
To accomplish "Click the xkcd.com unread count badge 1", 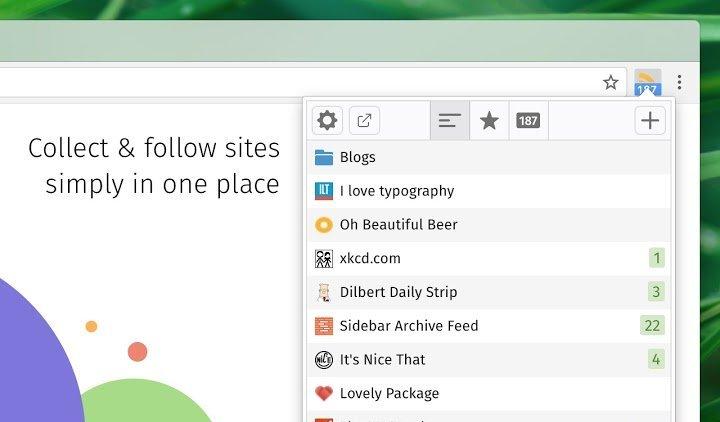I will point(657,258).
